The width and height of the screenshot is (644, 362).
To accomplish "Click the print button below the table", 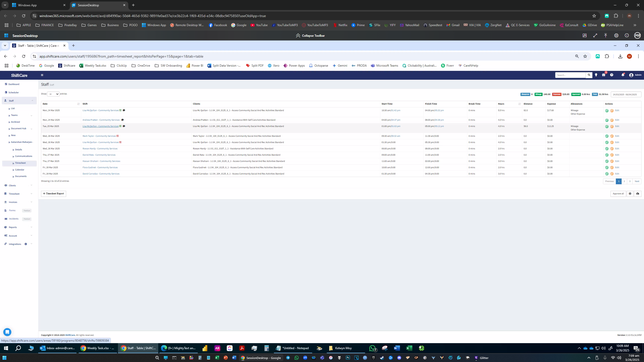I will (630, 194).
